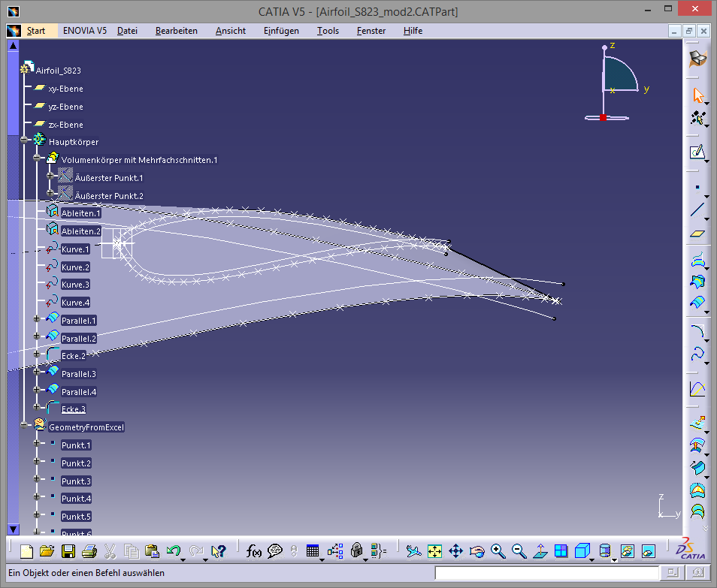Open the Start menu
717x588 pixels.
35,31
